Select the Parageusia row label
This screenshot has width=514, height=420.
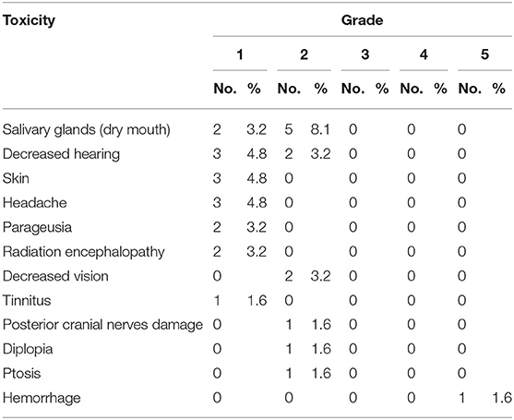[x=37, y=228]
